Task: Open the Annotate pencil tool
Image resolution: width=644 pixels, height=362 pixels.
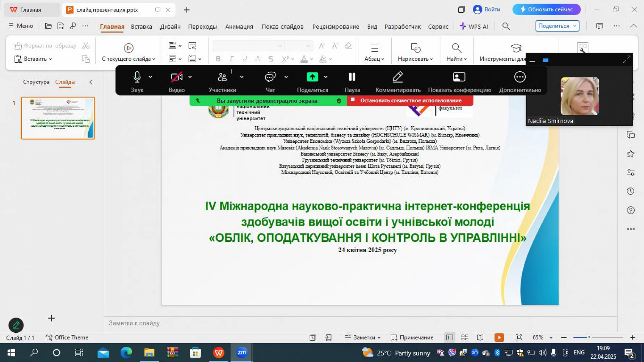Action: coord(398,81)
